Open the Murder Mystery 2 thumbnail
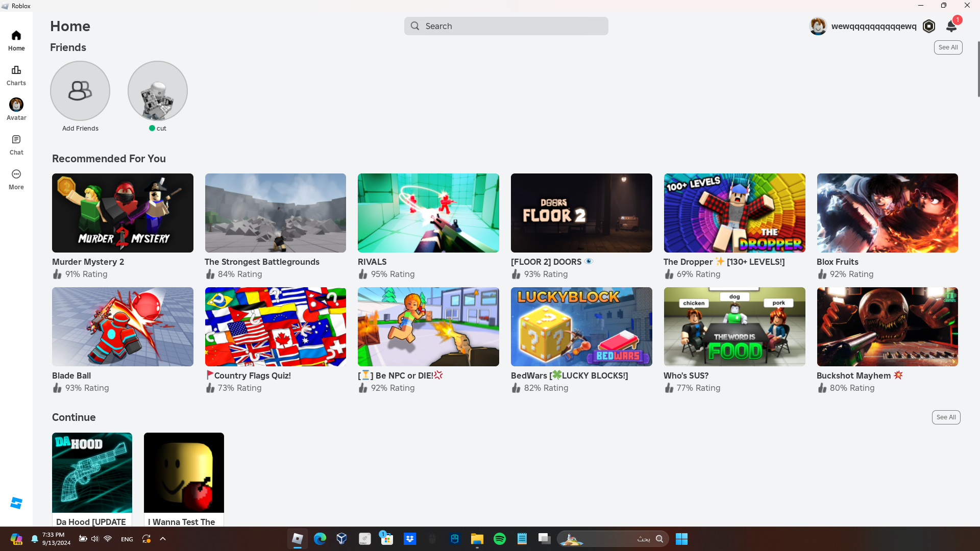 pyautogui.click(x=122, y=213)
